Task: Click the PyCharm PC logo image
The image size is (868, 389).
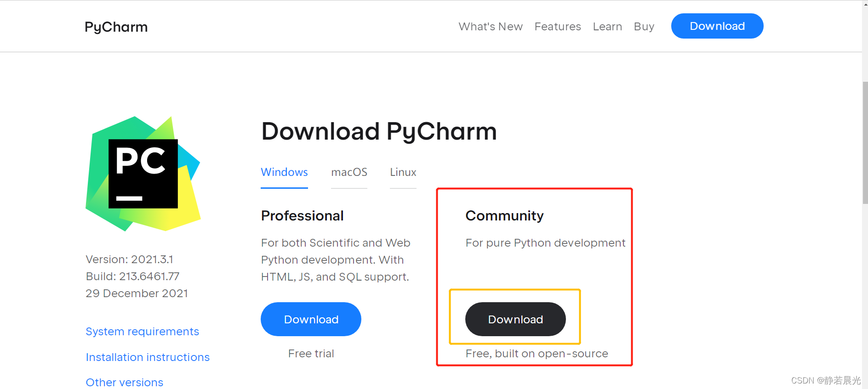Action: pos(143,174)
